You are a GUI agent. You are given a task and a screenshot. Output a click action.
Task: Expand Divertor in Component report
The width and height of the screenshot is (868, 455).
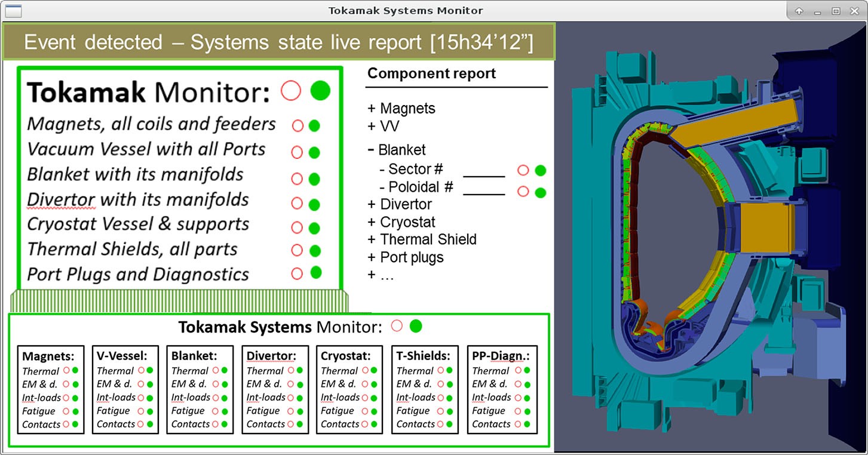pos(372,204)
